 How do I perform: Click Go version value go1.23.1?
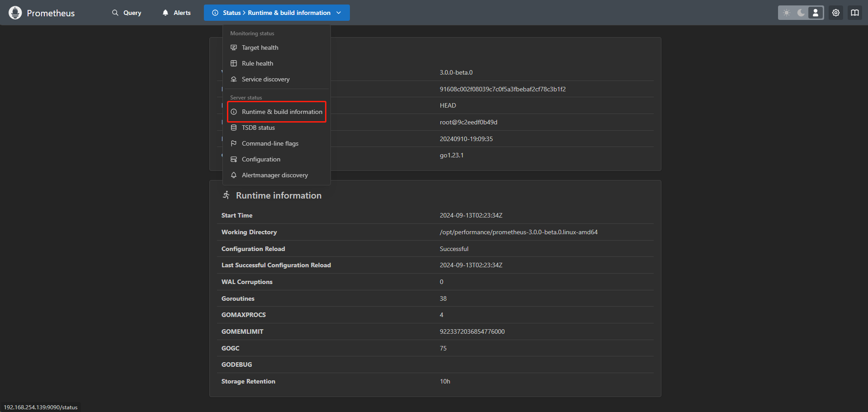point(452,155)
